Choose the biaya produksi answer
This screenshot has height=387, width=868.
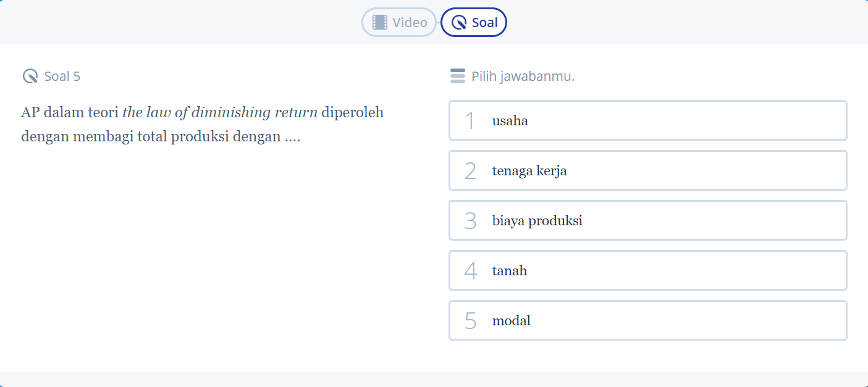(647, 220)
